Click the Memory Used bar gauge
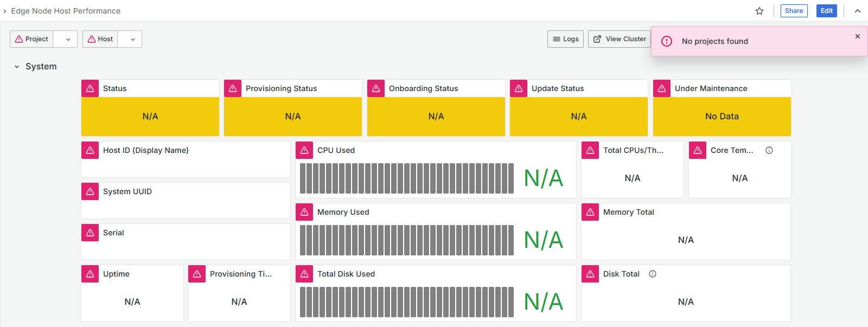The width and height of the screenshot is (868, 327). pos(407,240)
